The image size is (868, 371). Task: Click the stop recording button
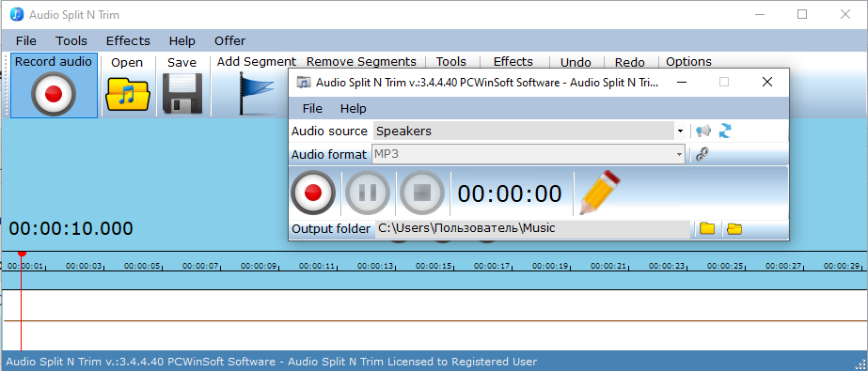click(x=422, y=193)
